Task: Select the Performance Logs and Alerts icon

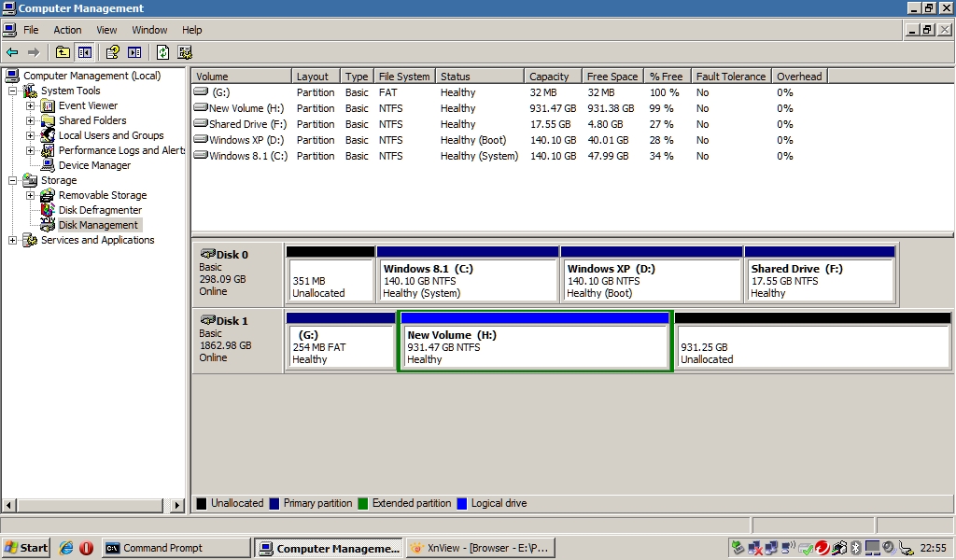Action: pos(48,150)
